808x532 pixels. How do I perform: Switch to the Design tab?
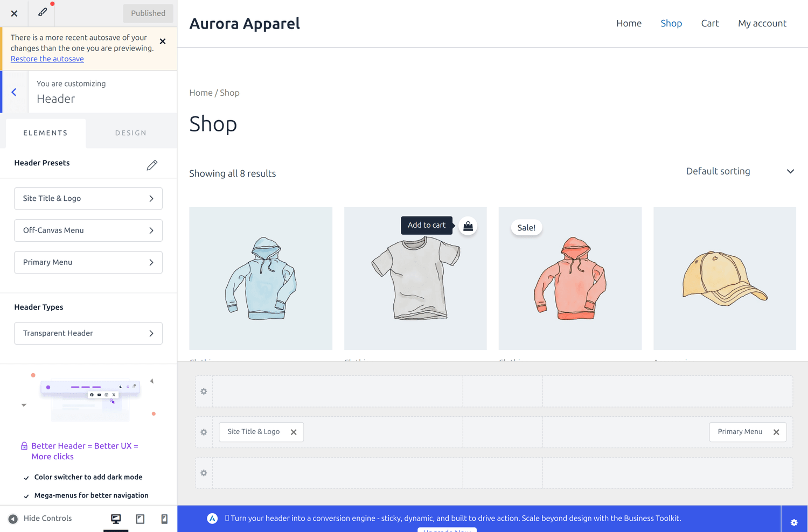click(131, 133)
